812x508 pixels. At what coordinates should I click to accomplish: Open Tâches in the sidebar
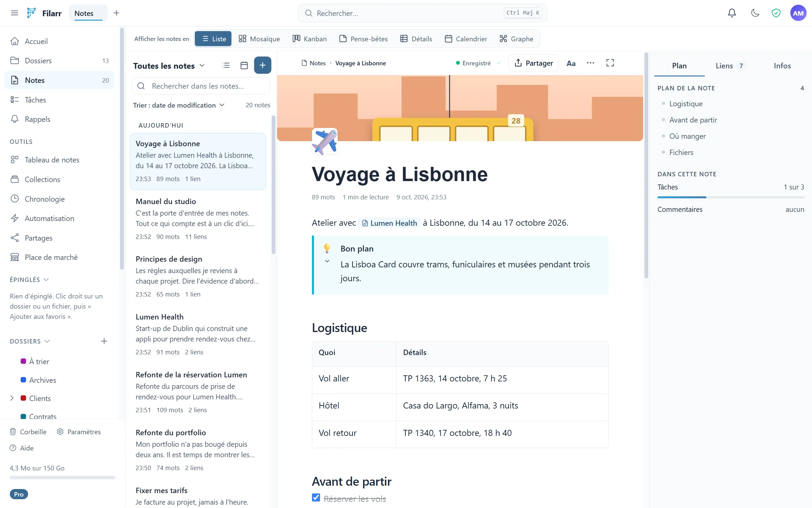[60, 100]
